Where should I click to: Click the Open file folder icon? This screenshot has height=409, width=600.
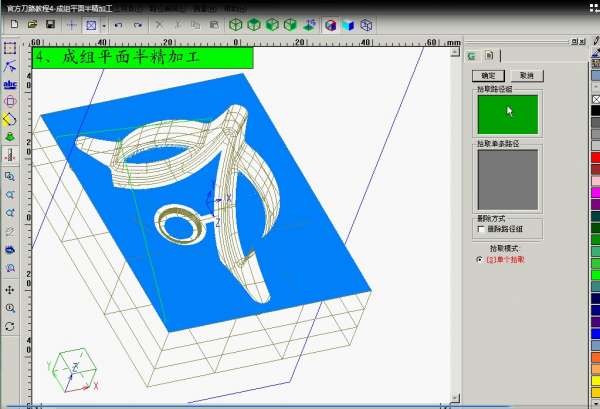click(31, 23)
